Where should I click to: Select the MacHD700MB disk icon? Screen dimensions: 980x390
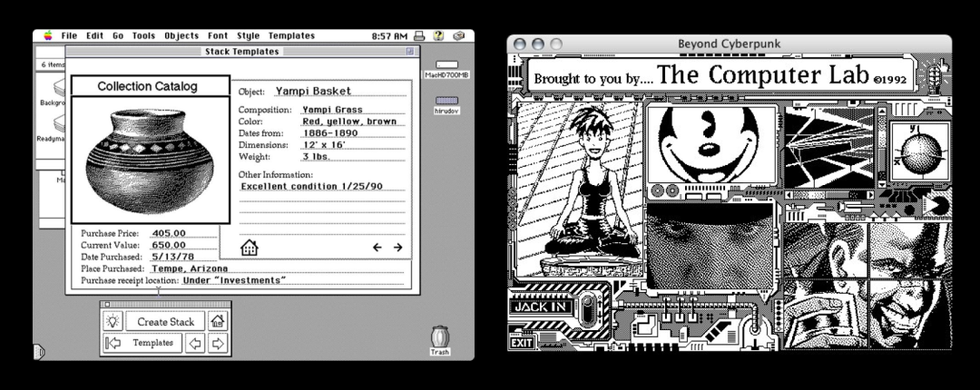coord(446,69)
